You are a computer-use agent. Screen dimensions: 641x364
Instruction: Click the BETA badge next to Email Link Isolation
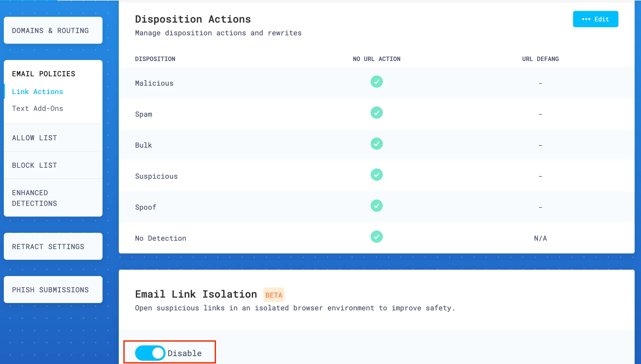click(x=273, y=295)
